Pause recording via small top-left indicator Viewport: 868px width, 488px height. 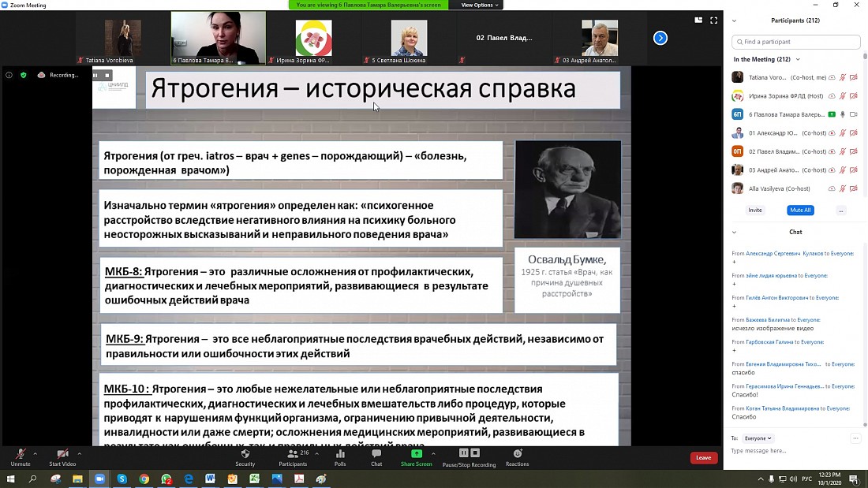pos(95,75)
